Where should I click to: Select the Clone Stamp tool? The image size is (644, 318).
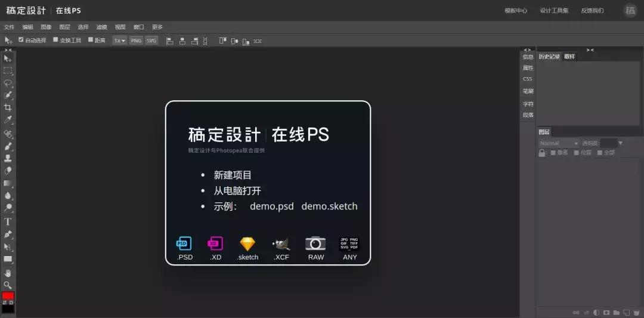(x=8, y=158)
